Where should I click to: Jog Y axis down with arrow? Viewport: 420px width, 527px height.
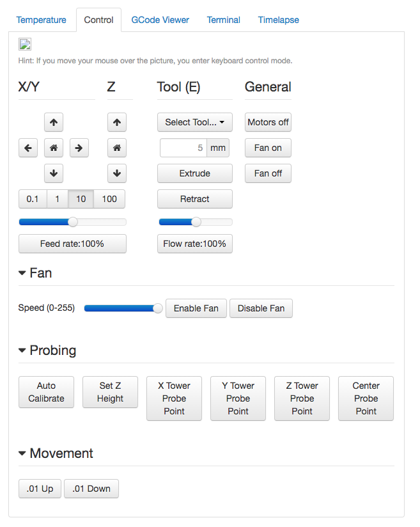click(54, 173)
